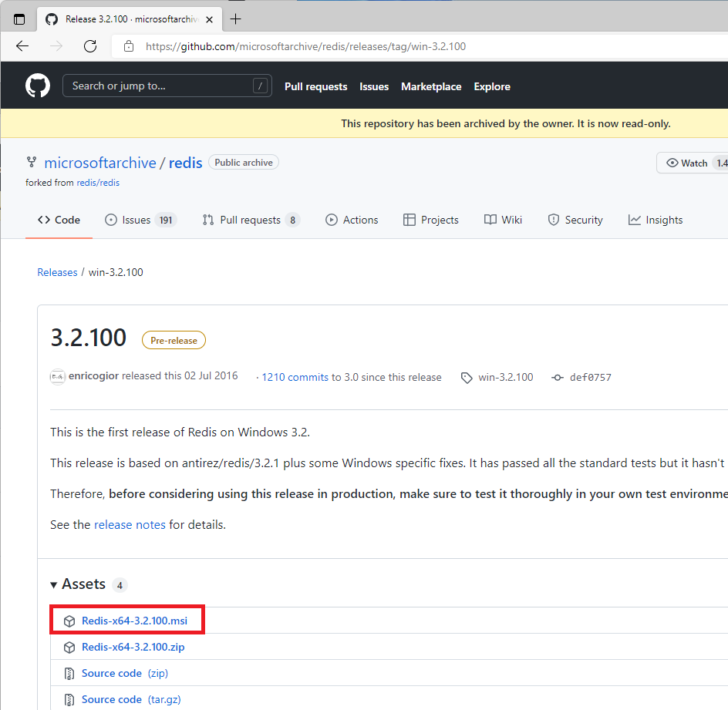Viewport: 728px width, 710px height.
Task: Open Marketplace in top navigation
Action: click(431, 87)
